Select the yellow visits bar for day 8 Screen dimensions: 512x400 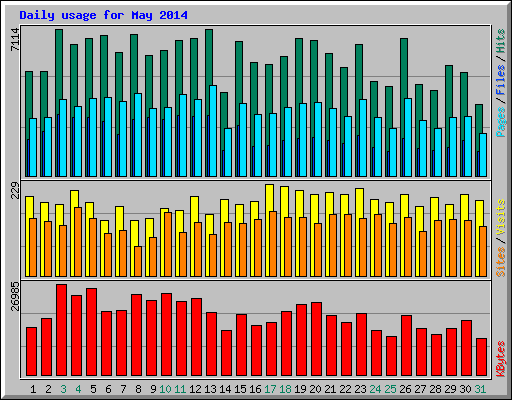(x=135, y=233)
